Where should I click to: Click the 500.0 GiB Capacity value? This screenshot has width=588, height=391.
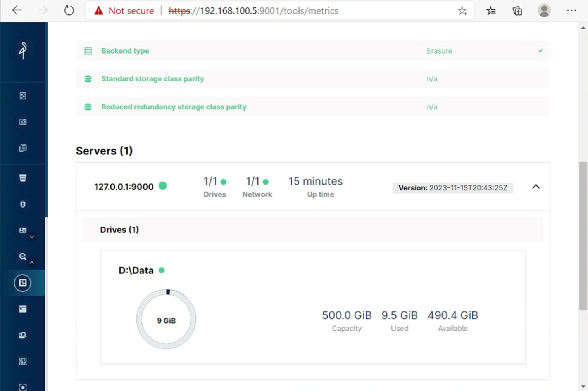[347, 315]
